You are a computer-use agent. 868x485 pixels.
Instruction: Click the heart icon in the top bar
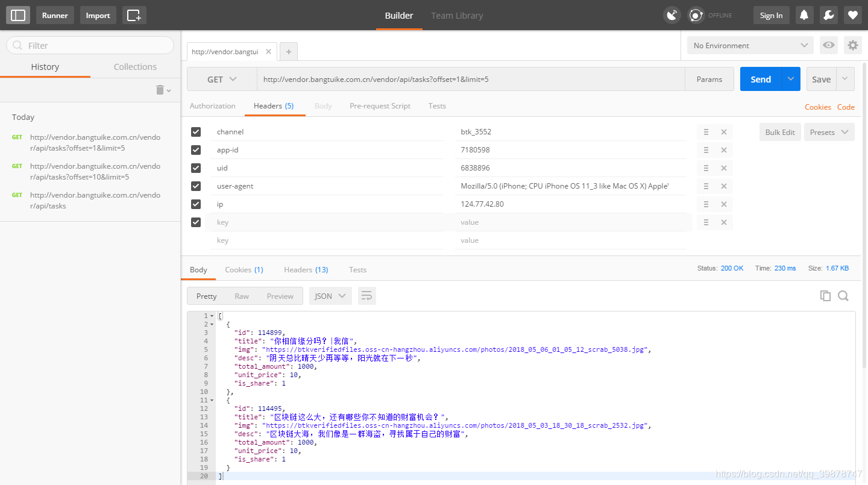(852, 15)
